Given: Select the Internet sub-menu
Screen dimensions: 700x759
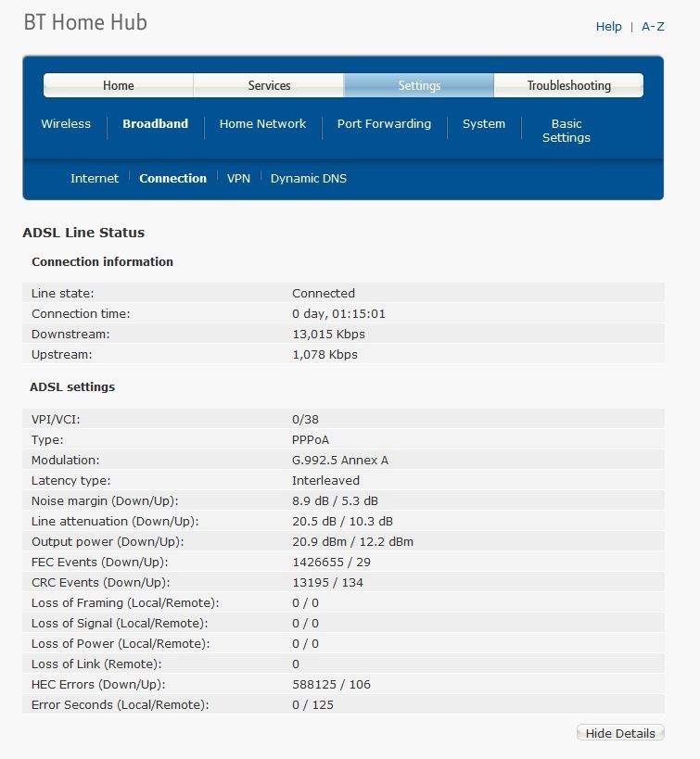Looking at the screenshot, I should pos(95,179).
